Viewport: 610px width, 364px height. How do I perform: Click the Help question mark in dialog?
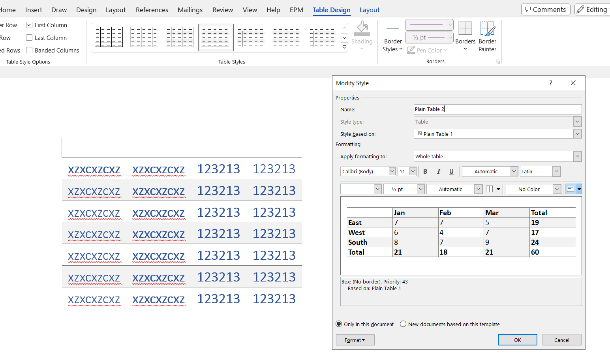[x=550, y=83]
